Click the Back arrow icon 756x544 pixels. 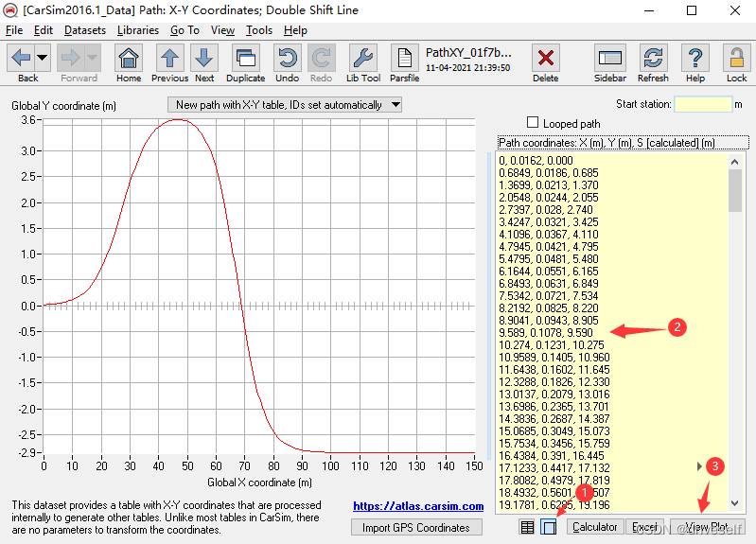coord(21,58)
